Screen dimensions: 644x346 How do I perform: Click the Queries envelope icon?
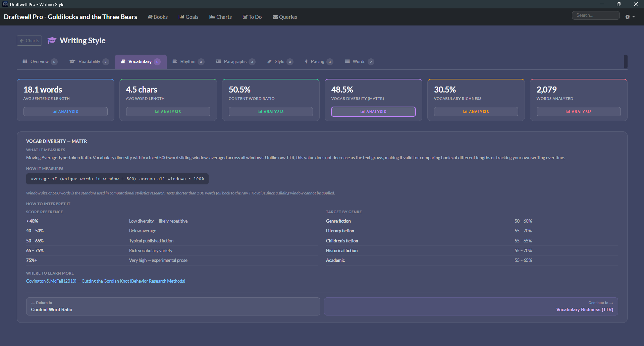point(275,17)
